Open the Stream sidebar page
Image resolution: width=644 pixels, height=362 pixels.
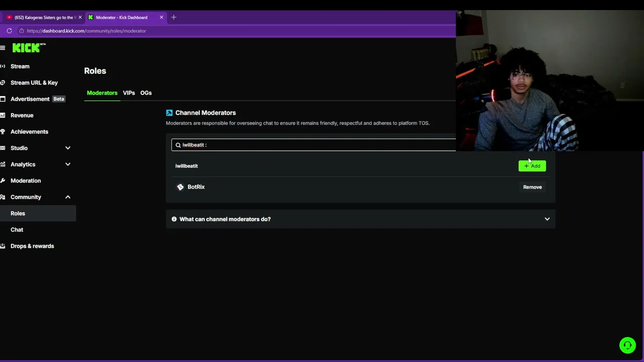coord(20,66)
